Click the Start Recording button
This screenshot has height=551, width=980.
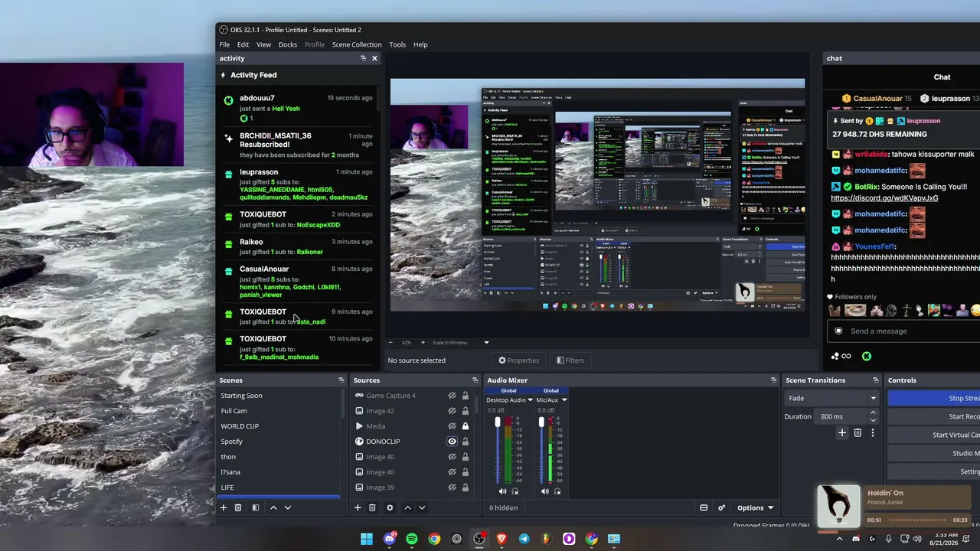tap(934, 416)
